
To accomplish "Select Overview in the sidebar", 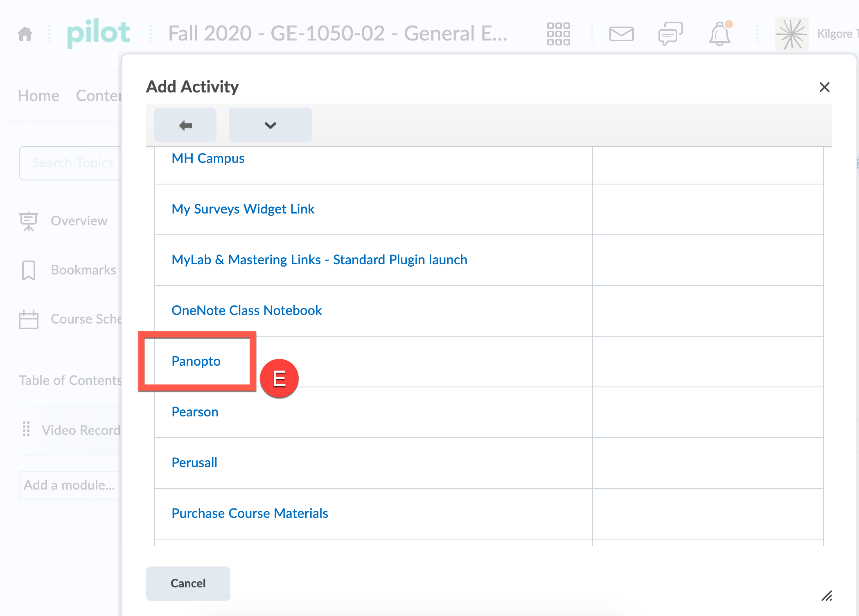I will pos(79,221).
